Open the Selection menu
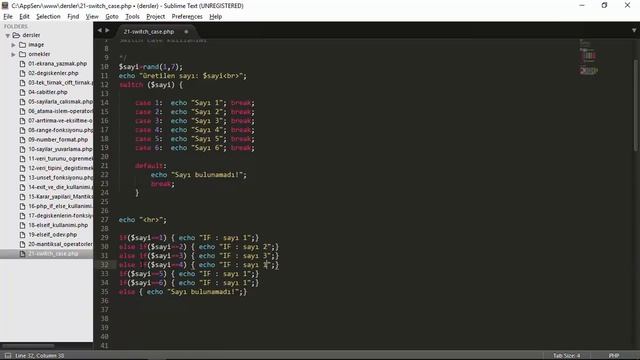 48,17
